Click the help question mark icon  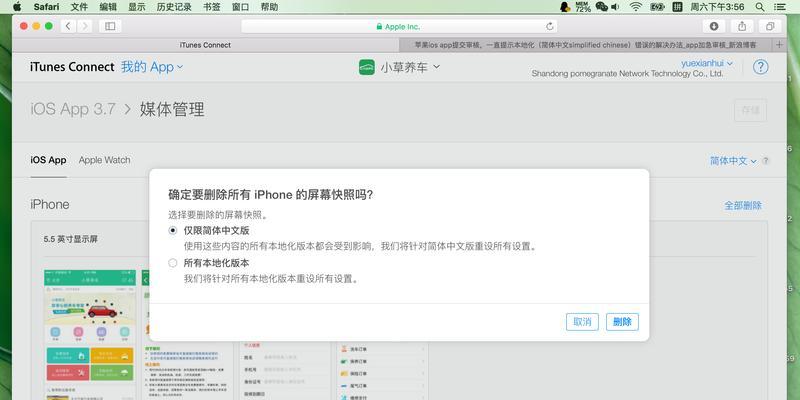tap(760, 67)
